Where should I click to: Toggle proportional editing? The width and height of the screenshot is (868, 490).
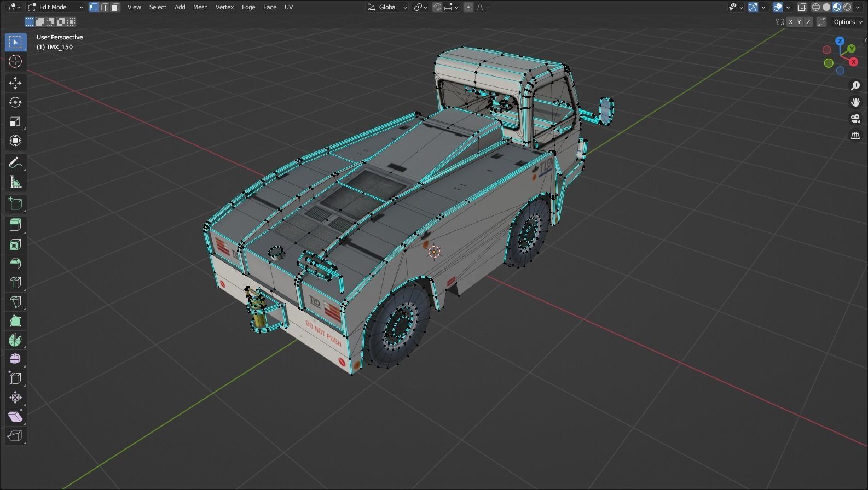pyautogui.click(x=468, y=7)
